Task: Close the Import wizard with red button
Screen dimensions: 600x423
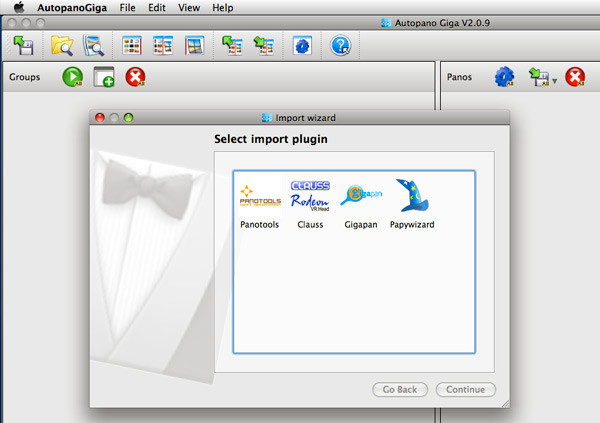Action: (x=100, y=118)
